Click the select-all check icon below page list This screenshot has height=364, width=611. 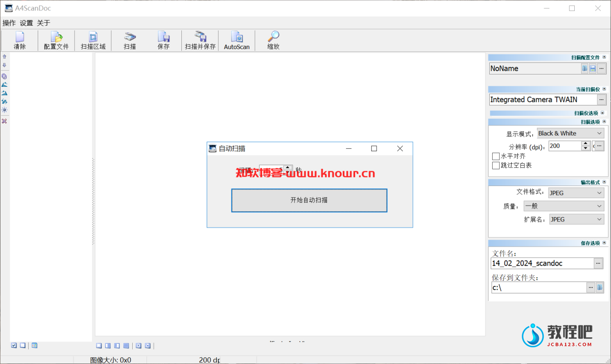(14, 345)
